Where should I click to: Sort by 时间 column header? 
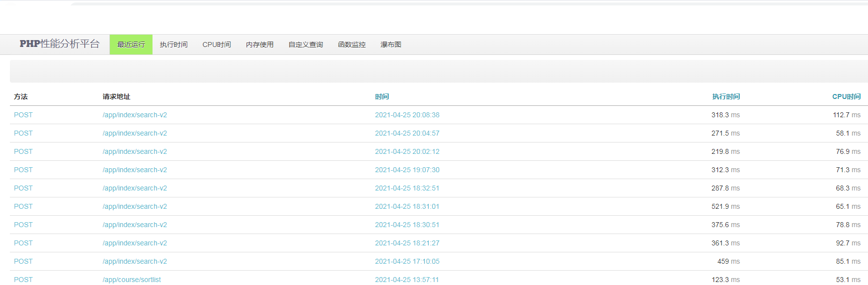382,96
